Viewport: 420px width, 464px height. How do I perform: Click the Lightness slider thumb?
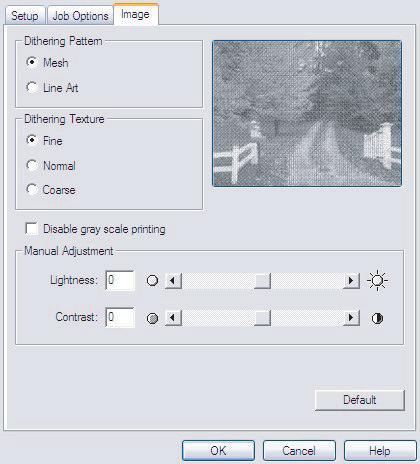(x=262, y=281)
